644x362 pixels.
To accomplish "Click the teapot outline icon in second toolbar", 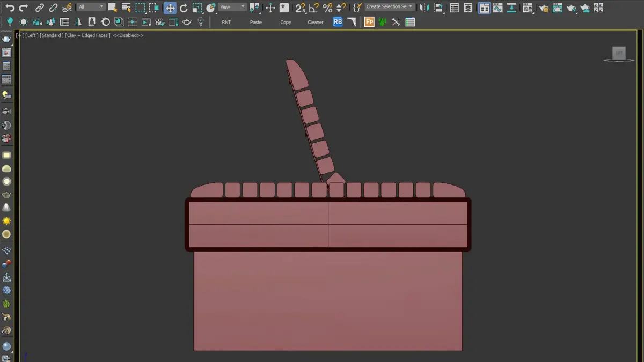I will point(187,22).
